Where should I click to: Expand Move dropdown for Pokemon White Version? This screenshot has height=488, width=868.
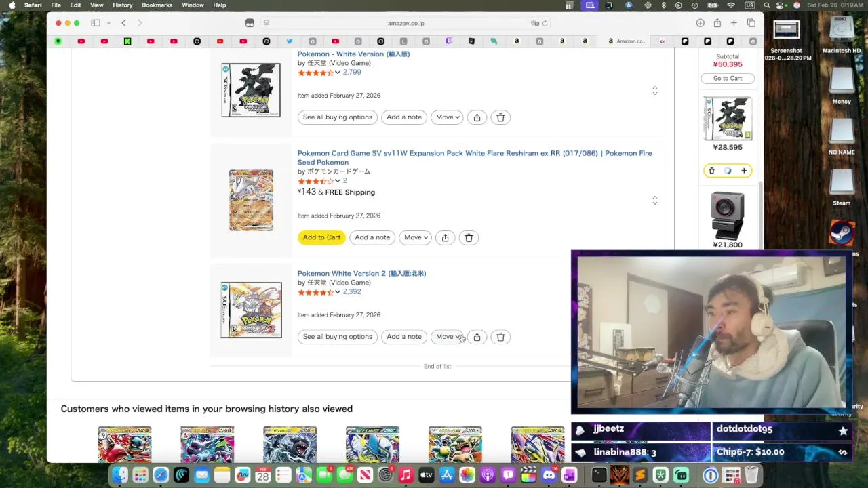point(447,117)
